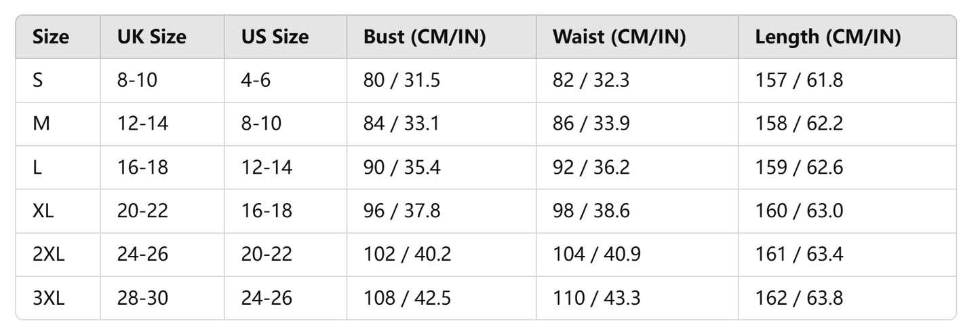Select the M size cell
980x336 pixels.
point(41,124)
